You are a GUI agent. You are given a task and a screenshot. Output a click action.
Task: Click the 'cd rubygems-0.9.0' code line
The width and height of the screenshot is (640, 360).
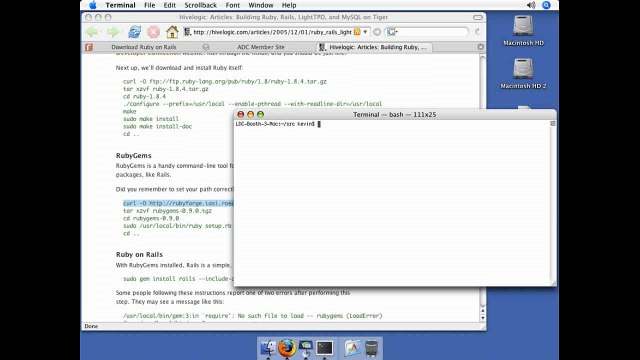click(x=151, y=218)
